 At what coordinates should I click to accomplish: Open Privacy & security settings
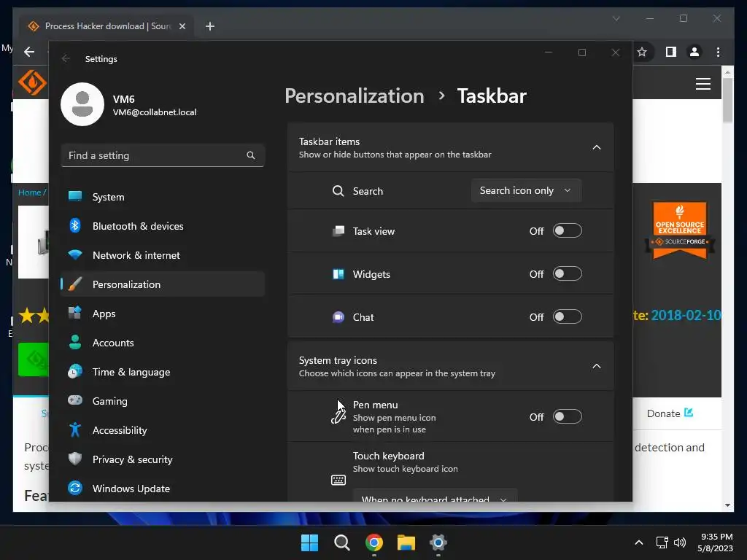[x=163, y=459]
